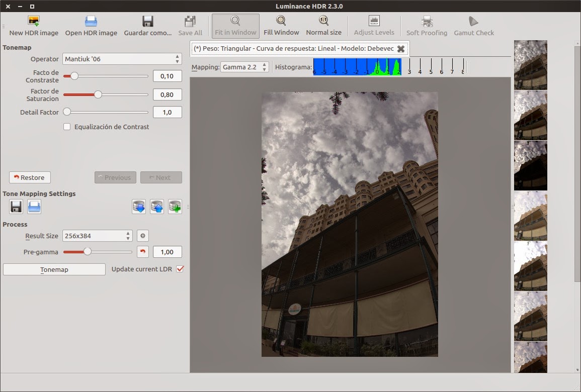Image resolution: width=581 pixels, height=392 pixels.
Task: Open the Adjust Levels tool
Action: 374,24
